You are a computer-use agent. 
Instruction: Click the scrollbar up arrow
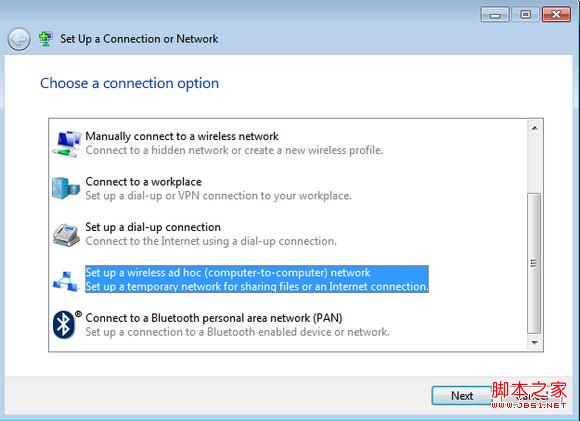click(x=534, y=128)
